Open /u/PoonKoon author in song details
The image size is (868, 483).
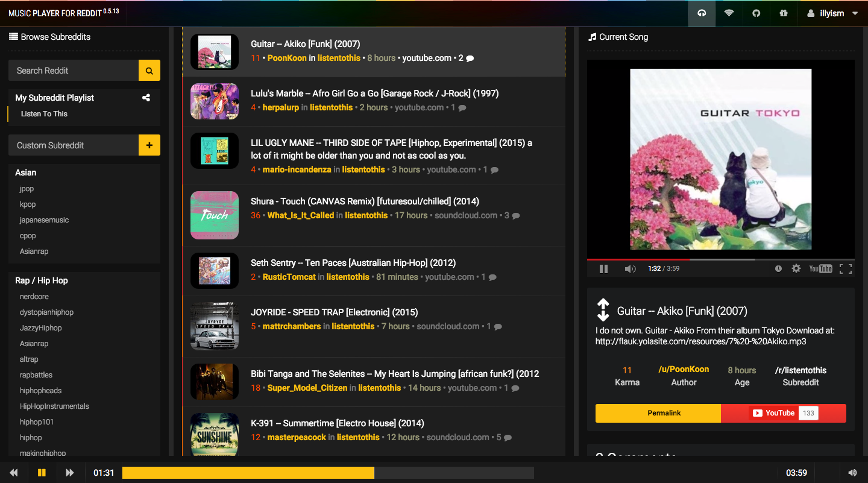click(x=684, y=369)
